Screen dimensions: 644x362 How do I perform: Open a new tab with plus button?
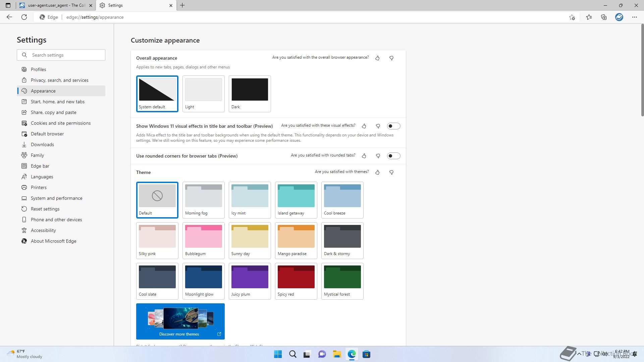coord(182,5)
